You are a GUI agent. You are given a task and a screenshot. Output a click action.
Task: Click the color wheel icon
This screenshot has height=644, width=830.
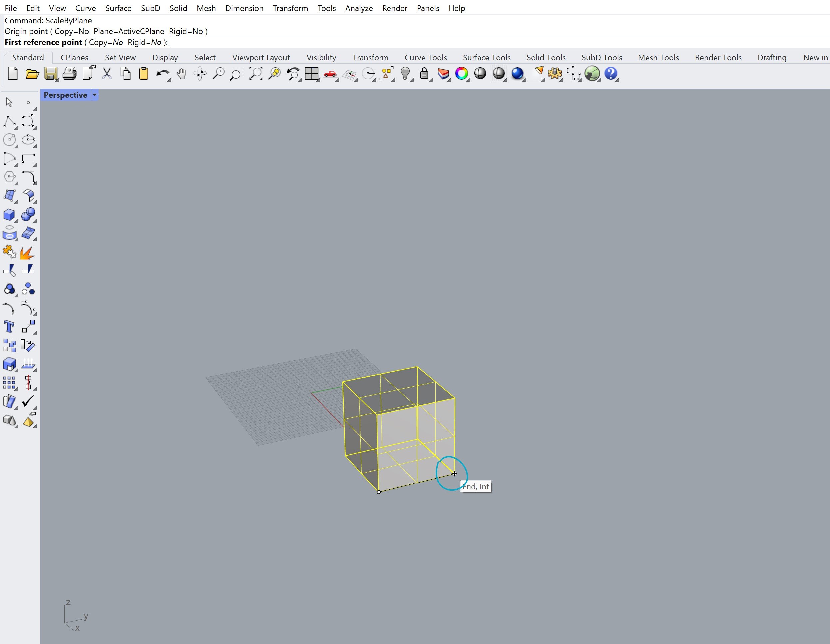pyautogui.click(x=461, y=73)
